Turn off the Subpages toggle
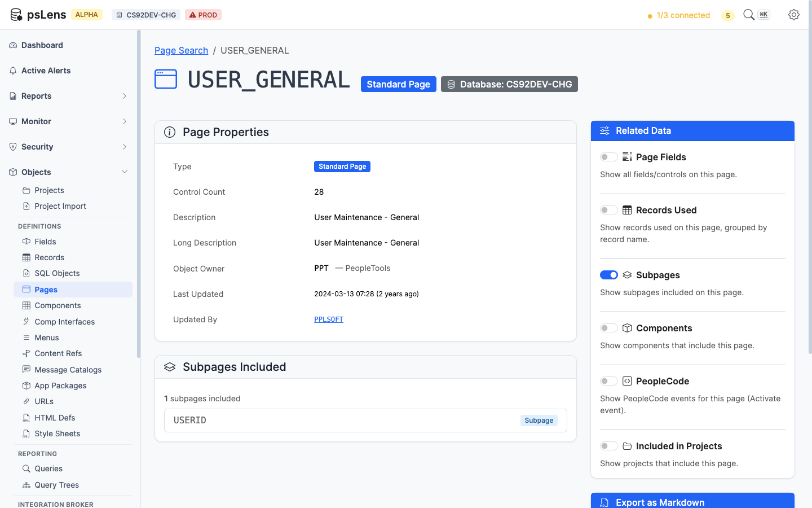 point(609,275)
